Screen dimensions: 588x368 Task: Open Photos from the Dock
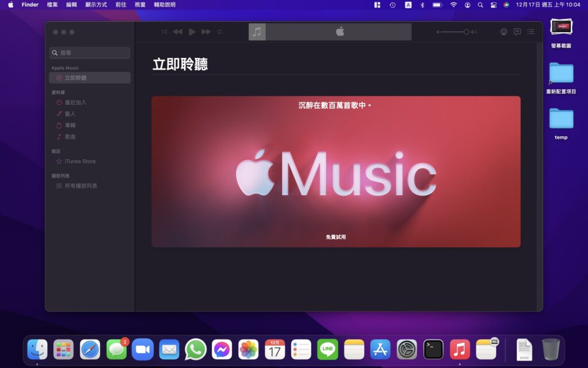tap(248, 349)
